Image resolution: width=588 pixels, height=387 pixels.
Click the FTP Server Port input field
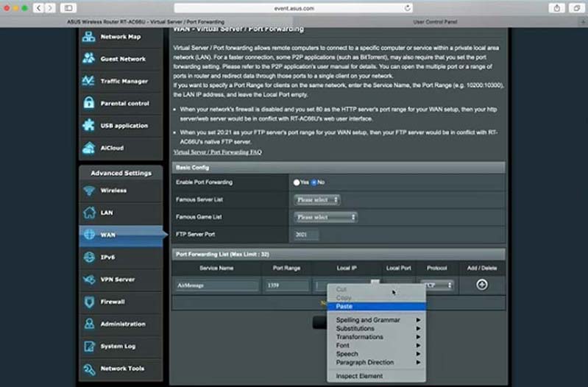click(306, 235)
